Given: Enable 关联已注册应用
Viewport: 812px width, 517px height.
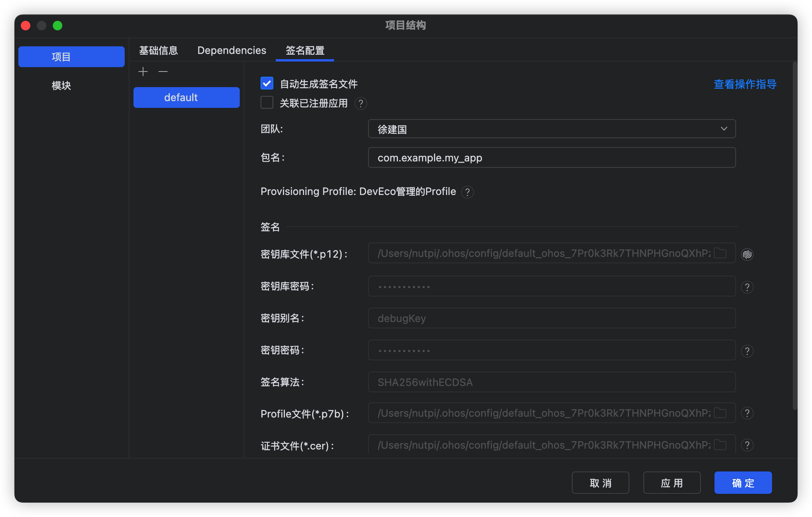Looking at the screenshot, I should tap(267, 103).
